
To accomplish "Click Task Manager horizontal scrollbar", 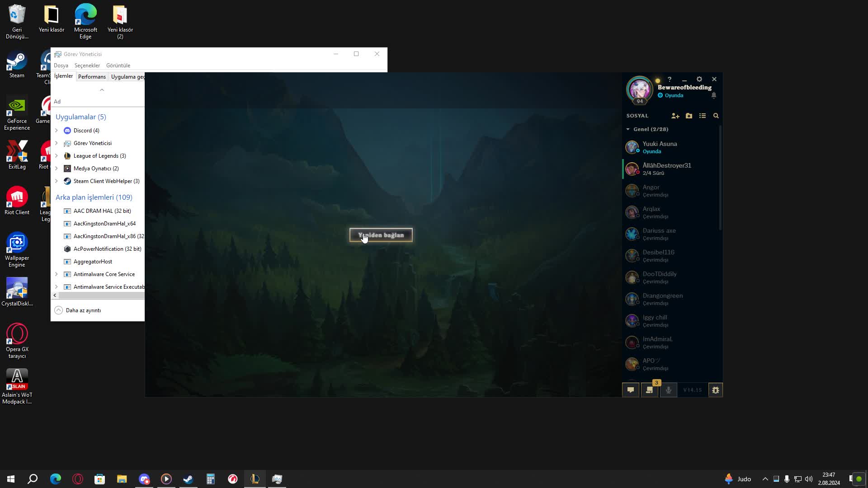I will point(101,296).
